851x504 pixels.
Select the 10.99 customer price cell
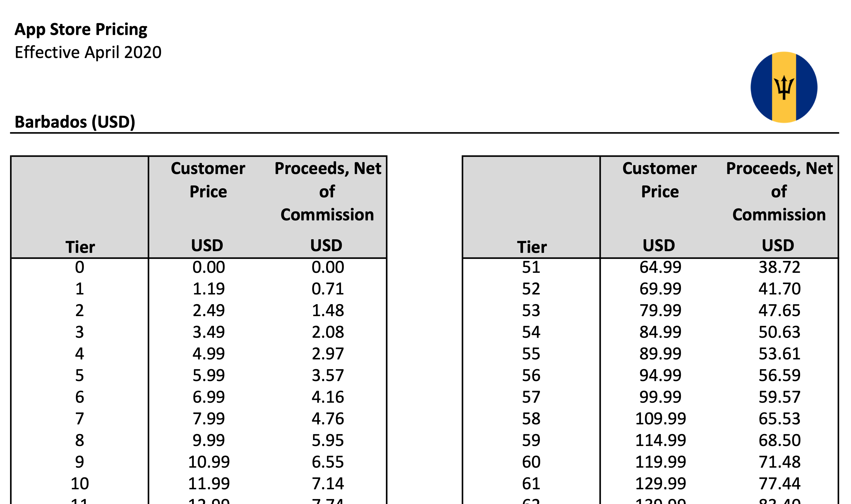point(209,462)
